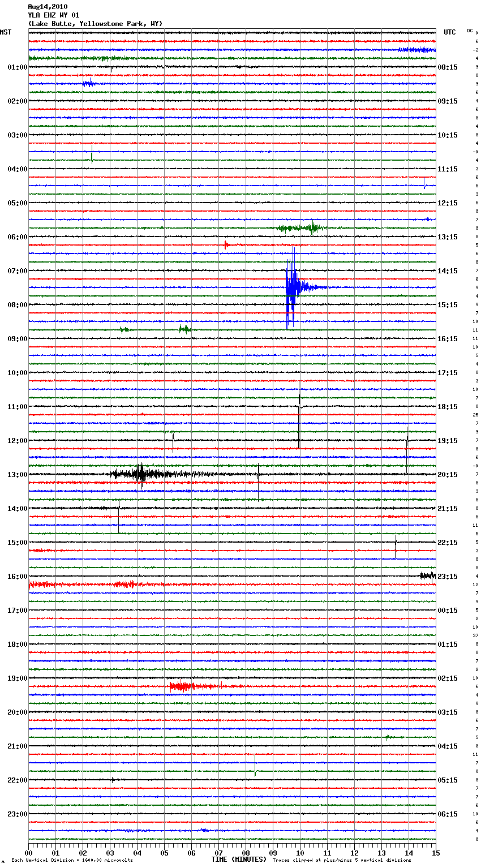
Task: Click the green spike on the 03:45 trace
Action: click(92, 154)
